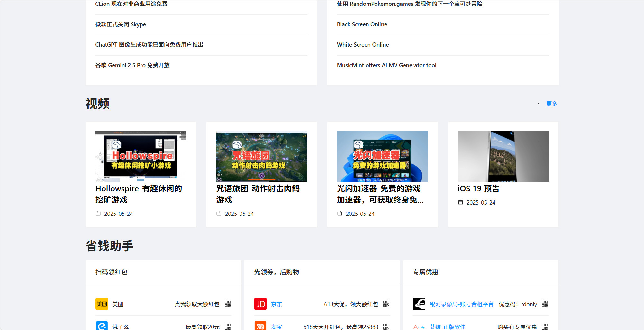The width and height of the screenshot is (644, 330).
Task: Open 咒语旅团-动作射击肉鸽游戏 title
Action: [258, 194]
